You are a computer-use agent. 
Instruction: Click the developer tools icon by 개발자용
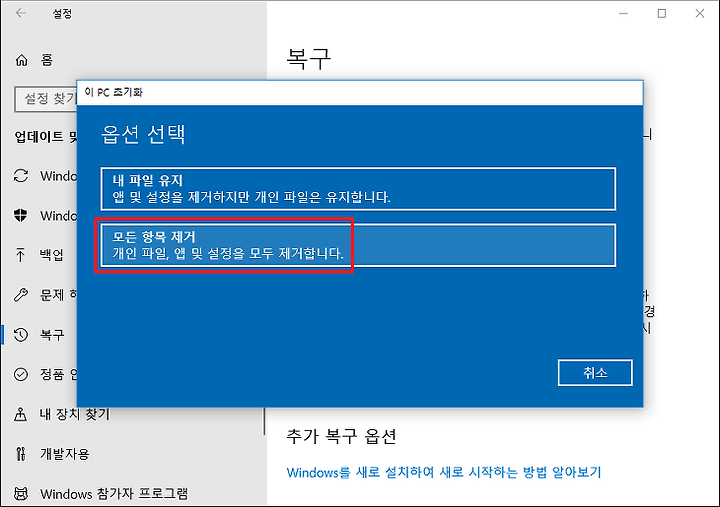21,454
